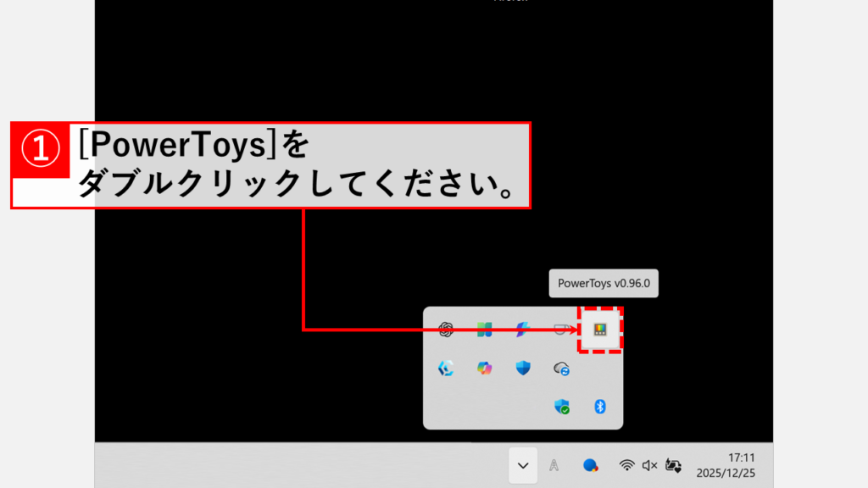Click the date 2025/12/25
Viewport: 868px width, 488px height.
(726, 472)
